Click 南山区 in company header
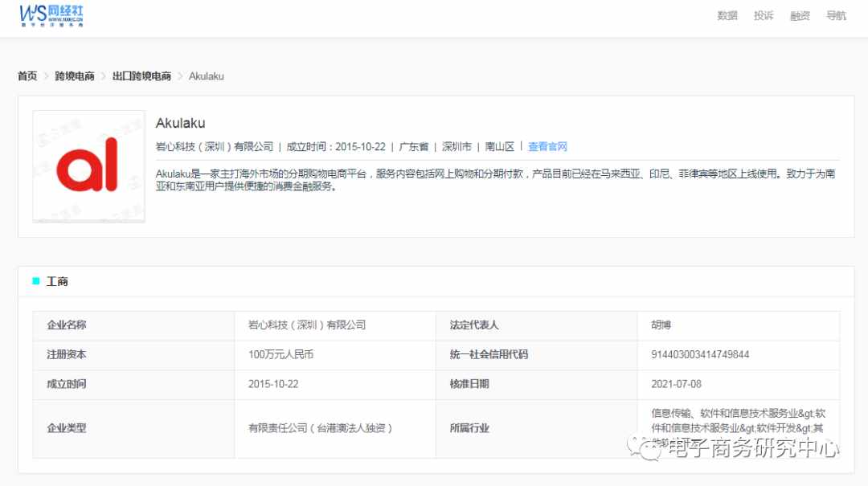The image size is (868, 486). 499,147
